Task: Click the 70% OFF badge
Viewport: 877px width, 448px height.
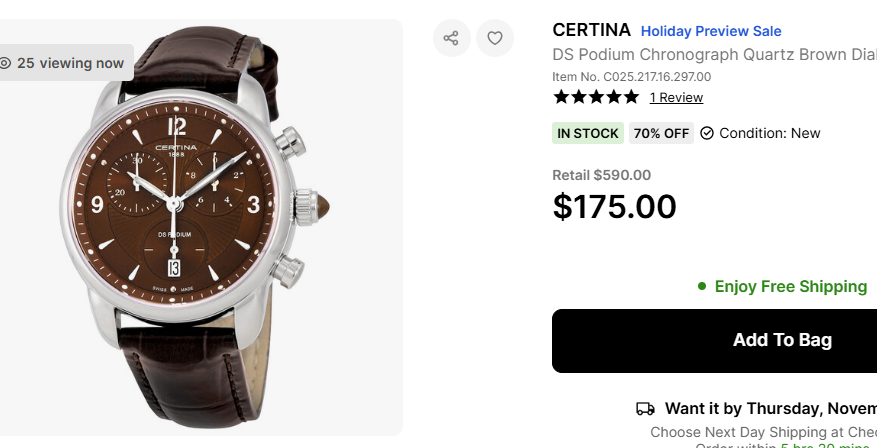Action: pyautogui.click(x=661, y=133)
